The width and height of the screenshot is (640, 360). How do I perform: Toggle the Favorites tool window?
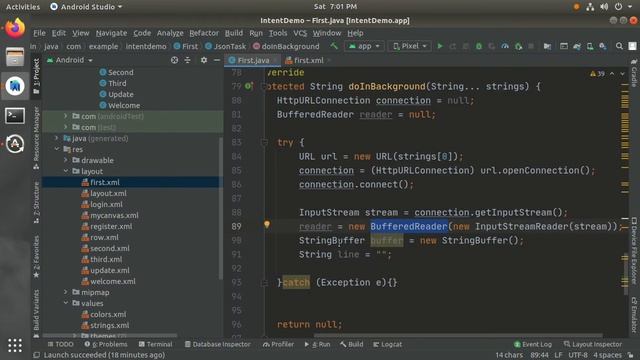tap(36, 257)
